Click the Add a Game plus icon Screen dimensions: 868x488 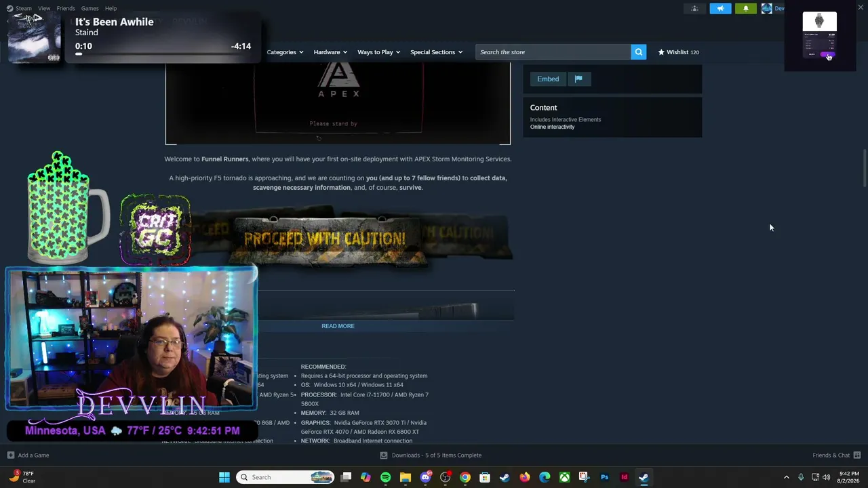click(x=10, y=455)
